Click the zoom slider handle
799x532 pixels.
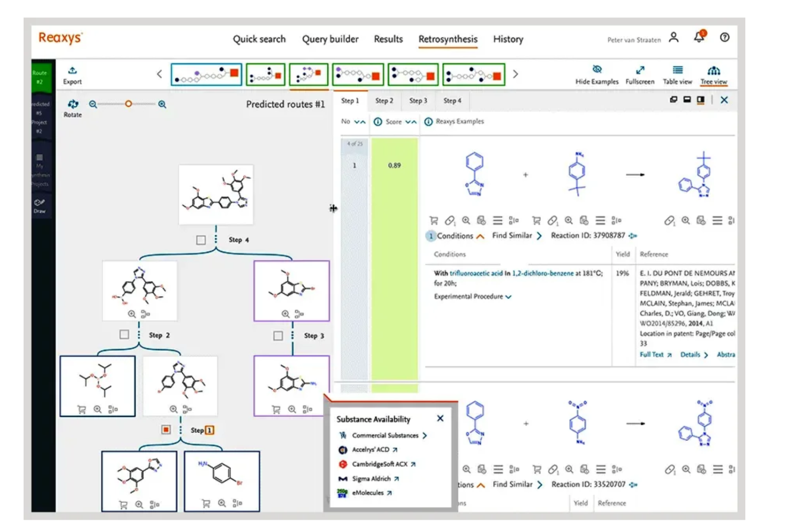(x=129, y=104)
